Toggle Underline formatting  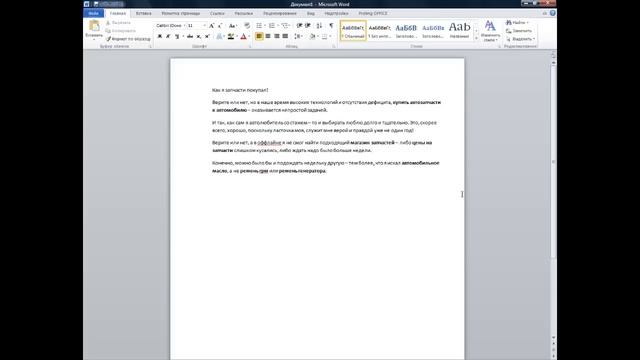pyautogui.click(x=177, y=36)
